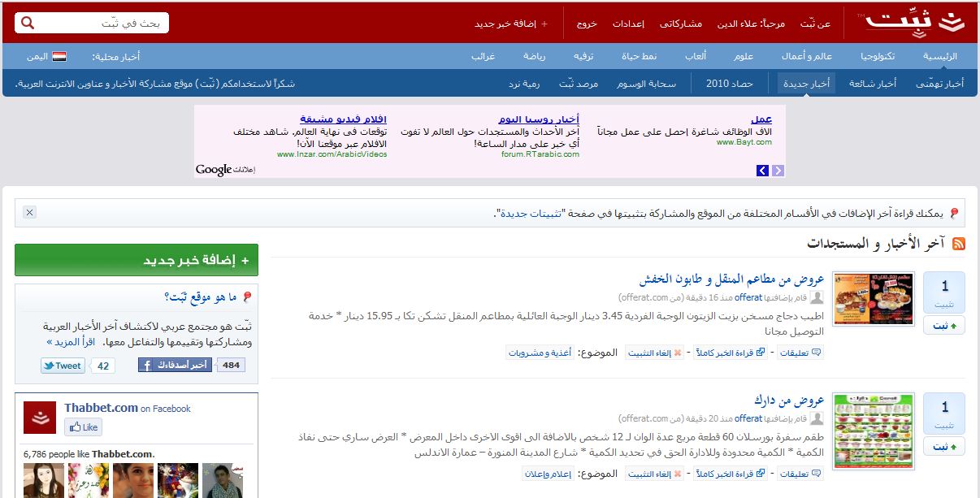The height and width of the screenshot is (498, 980).
Task: Click the search magnifier icon
Action: [x=28, y=24]
